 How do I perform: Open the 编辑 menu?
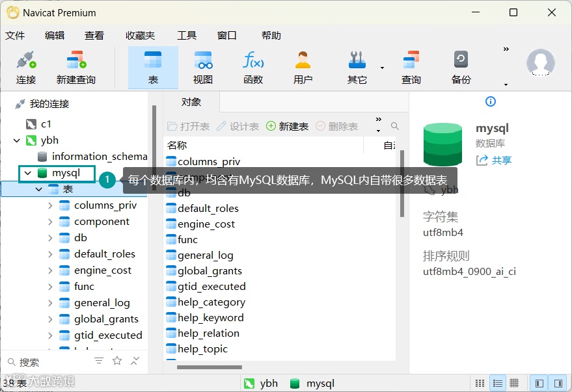(x=55, y=35)
